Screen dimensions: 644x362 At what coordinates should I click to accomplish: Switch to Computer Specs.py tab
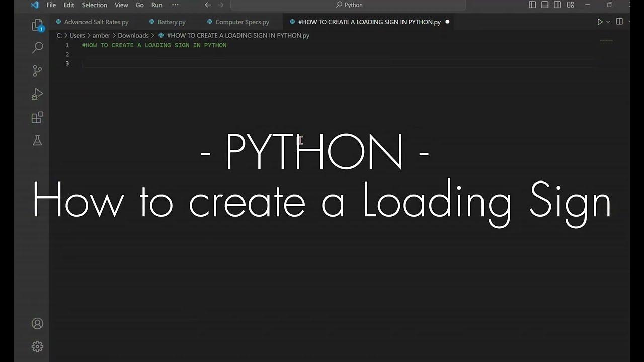coord(238,22)
